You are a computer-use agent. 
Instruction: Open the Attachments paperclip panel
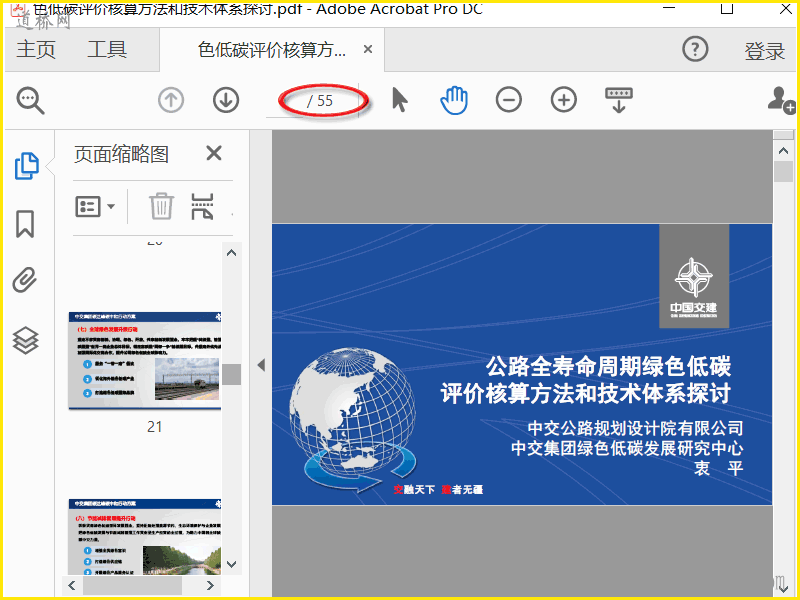pyautogui.click(x=25, y=280)
